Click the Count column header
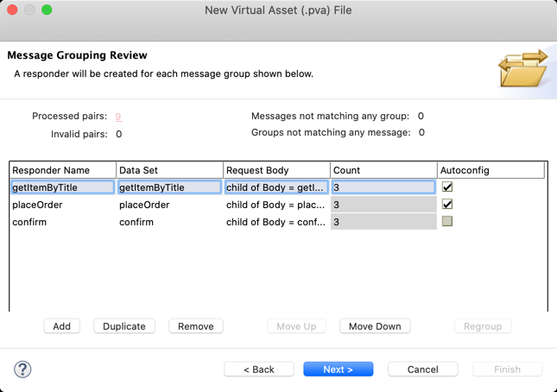The width and height of the screenshot is (557, 392). (x=383, y=170)
